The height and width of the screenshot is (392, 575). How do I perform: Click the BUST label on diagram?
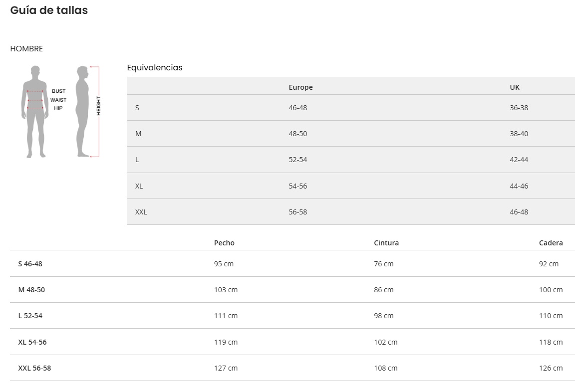point(58,91)
